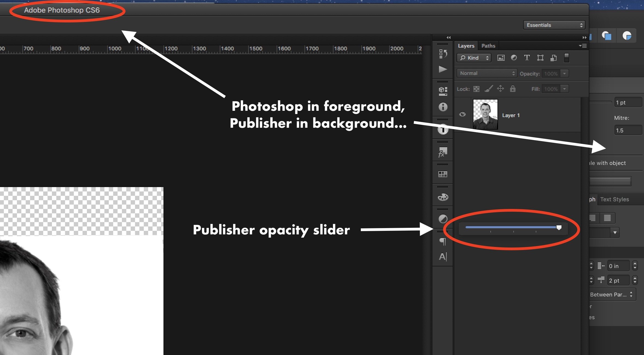This screenshot has height=355, width=644.
Task: Open Publisher's dropdown arrow below alignment buttons
Action: (615, 233)
